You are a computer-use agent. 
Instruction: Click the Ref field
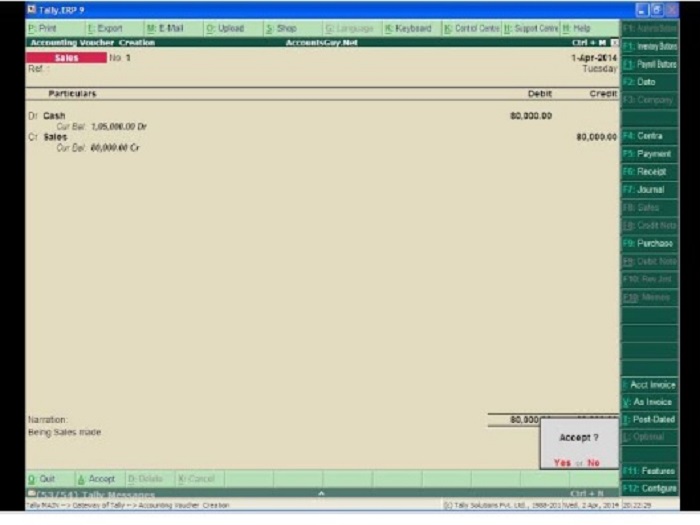point(38,69)
